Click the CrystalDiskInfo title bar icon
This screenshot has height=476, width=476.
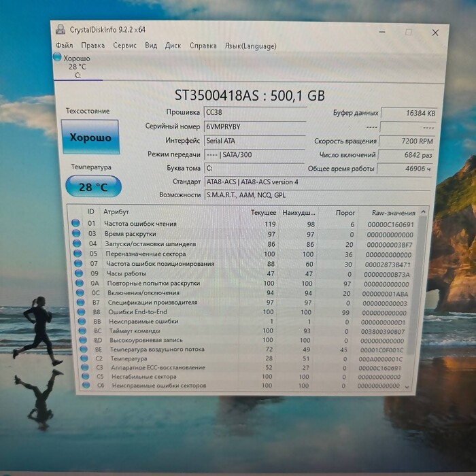coord(61,29)
